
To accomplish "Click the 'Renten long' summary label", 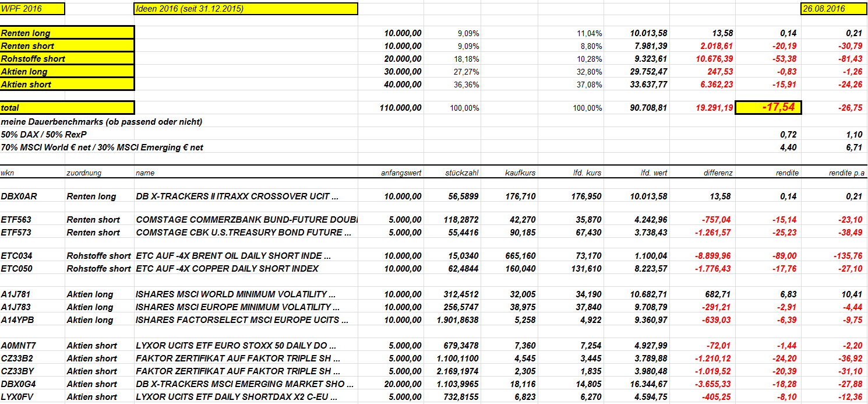I will point(67,33).
